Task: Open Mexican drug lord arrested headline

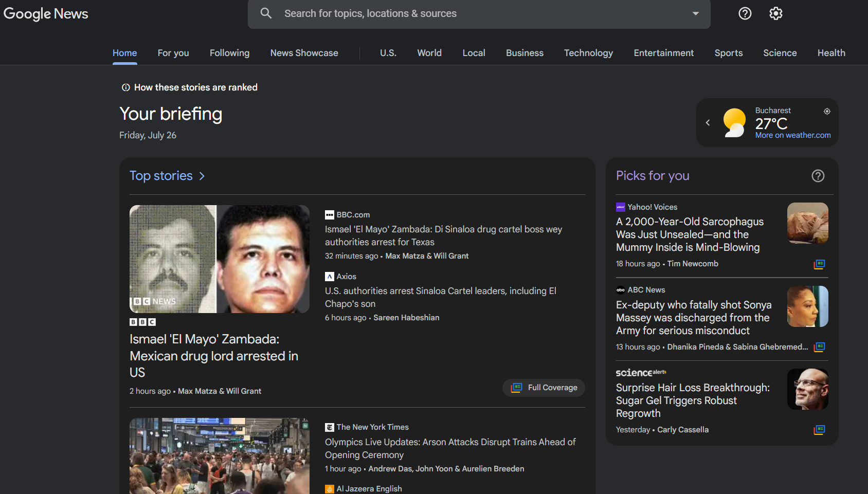Action: click(214, 356)
